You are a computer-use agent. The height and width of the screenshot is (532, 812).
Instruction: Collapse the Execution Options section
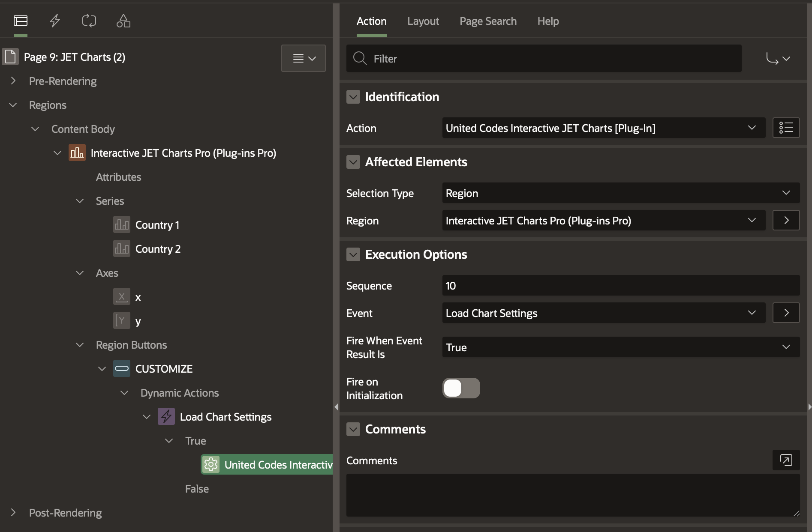coord(353,254)
